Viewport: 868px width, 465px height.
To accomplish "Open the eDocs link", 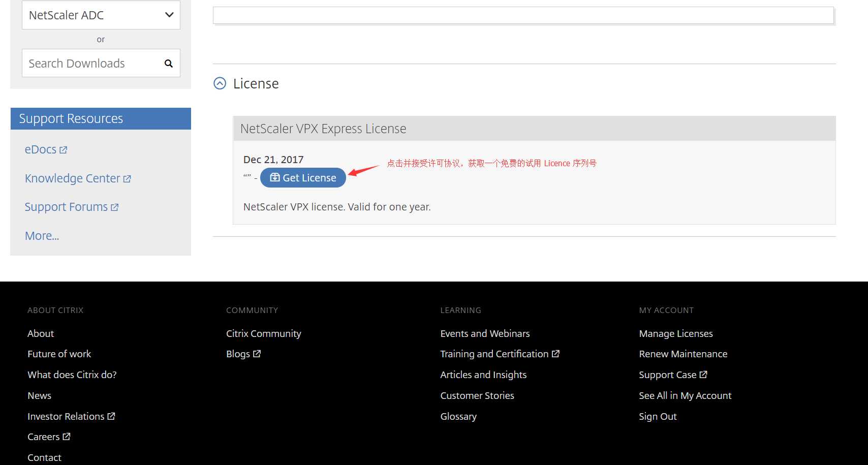I will click(x=41, y=149).
